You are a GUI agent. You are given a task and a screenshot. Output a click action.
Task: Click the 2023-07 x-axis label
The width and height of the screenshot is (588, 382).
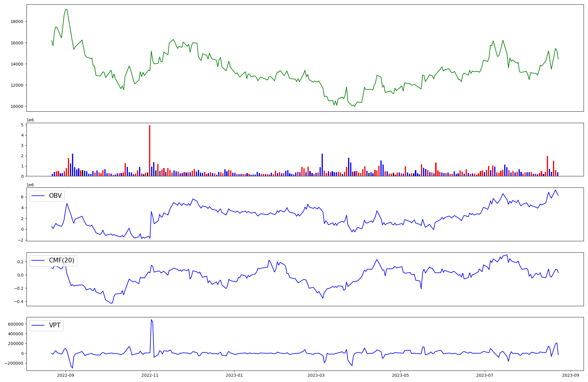485,375
